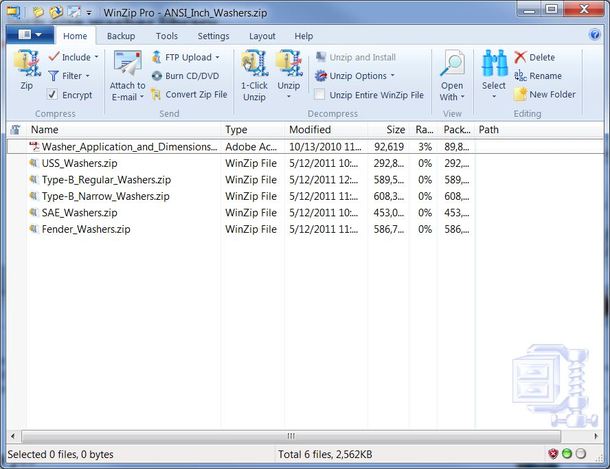This screenshot has height=469, width=610.
Task: Open the WinZip application menu button
Action: pyautogui.click(x=30, y=35)
